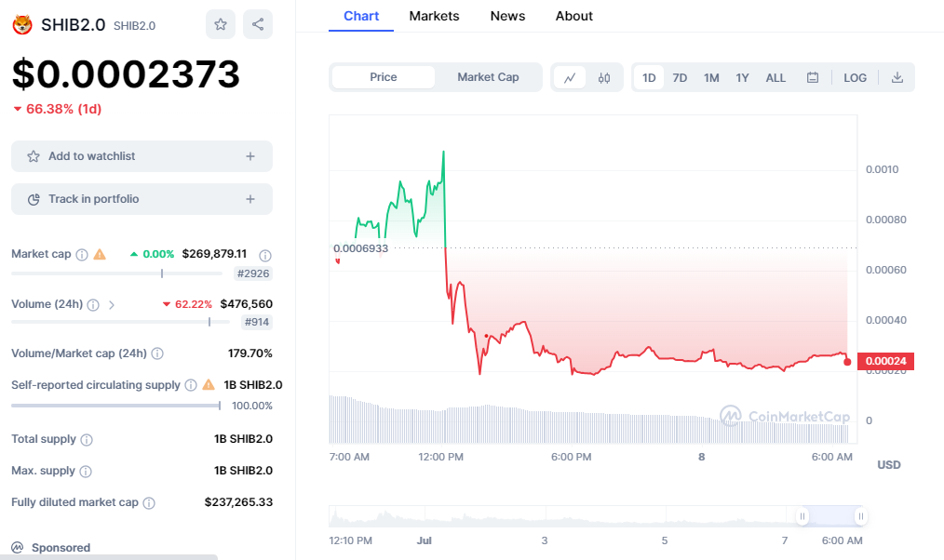Click the $0.0002373 price text

[126, 74]
